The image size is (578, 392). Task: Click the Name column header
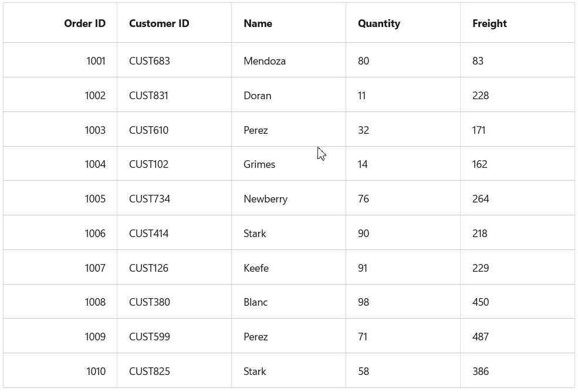point(258,23)
